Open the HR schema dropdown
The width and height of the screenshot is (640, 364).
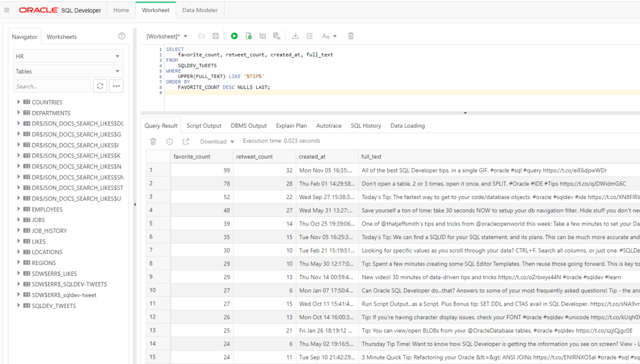pos(68,56)
